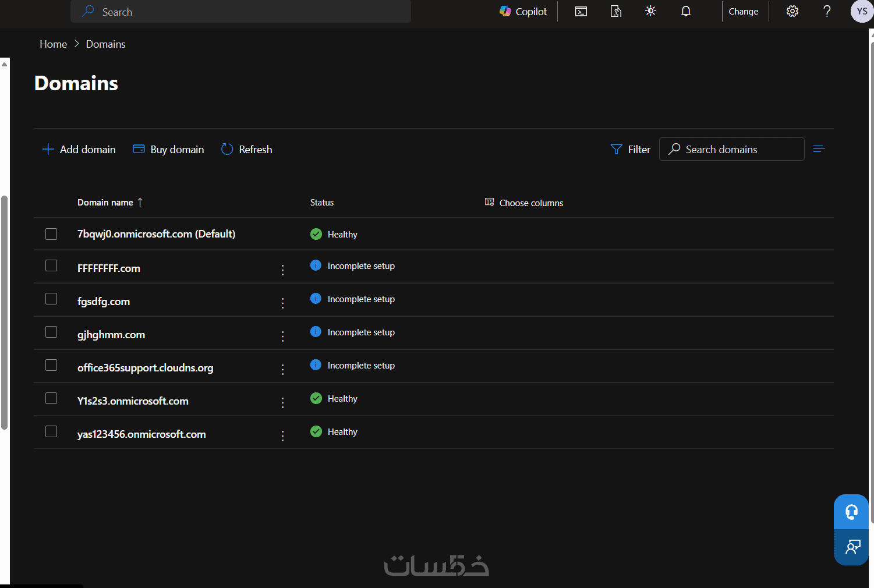Open the 7bqwj0.onmicrosoft.com (Default) domain

[156, 234]
